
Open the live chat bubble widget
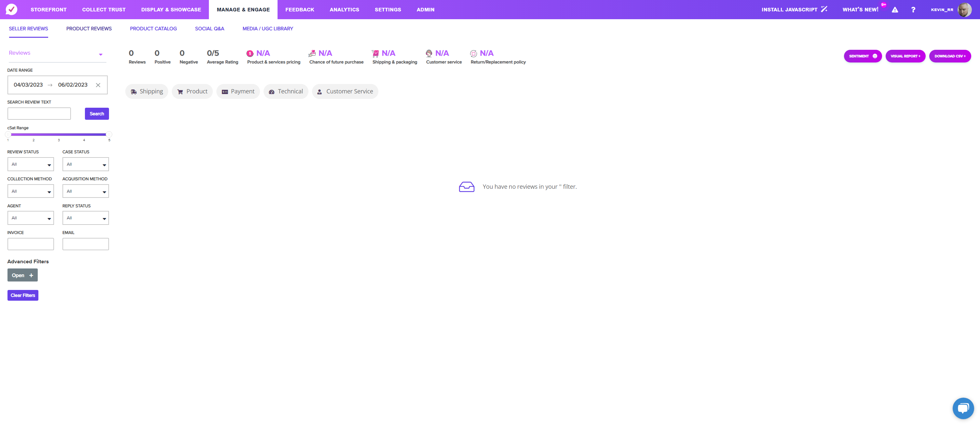point(963,408)
